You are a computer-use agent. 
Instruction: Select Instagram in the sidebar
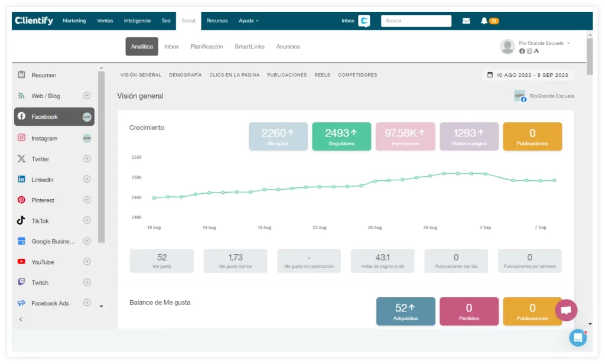click(x=44, y=138)
